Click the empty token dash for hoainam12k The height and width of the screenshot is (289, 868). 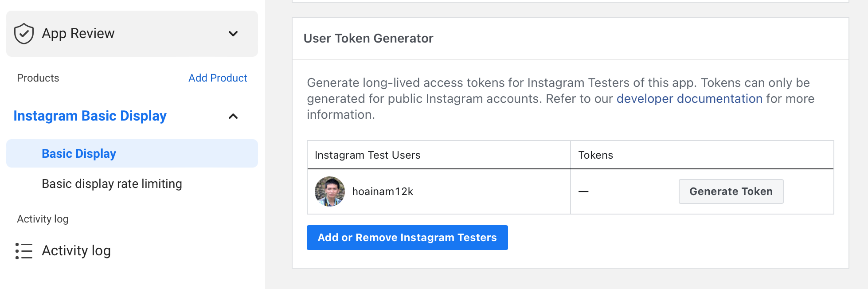[x=583, y=191]
